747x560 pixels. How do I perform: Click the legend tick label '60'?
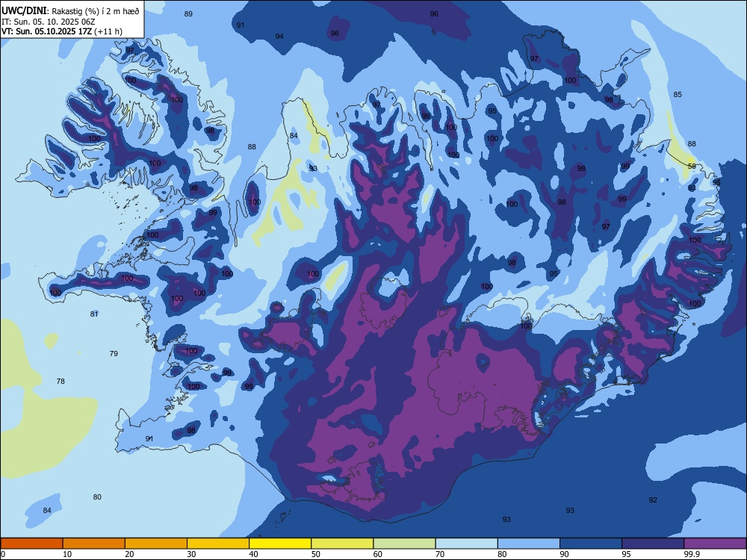pyautogui.click(x=378, y=554)
